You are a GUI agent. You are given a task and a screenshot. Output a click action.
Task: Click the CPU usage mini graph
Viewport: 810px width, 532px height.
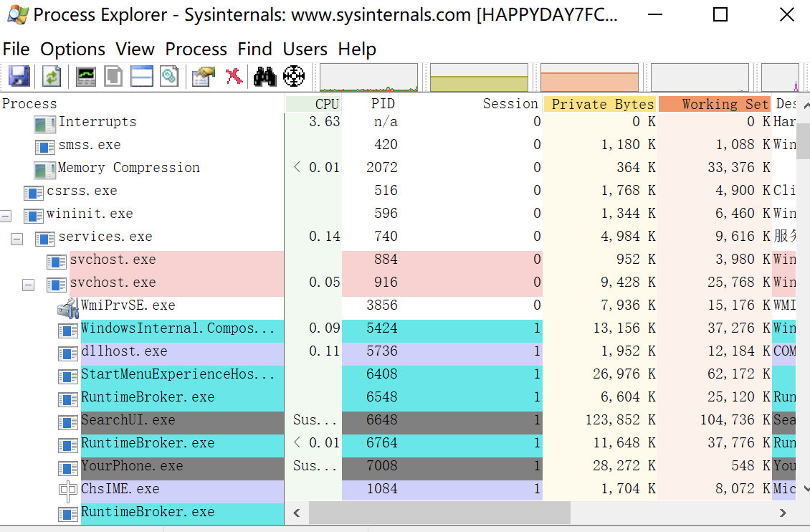coord(369,77)
